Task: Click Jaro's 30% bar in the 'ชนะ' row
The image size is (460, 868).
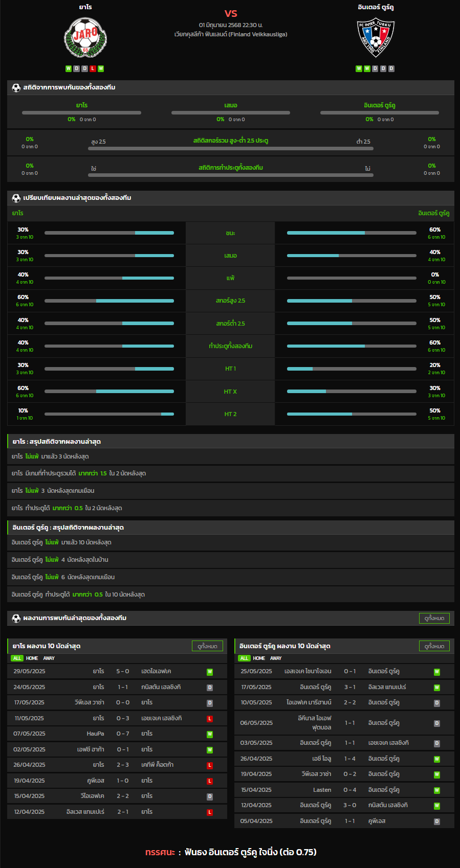Action: tap(109, 233)
